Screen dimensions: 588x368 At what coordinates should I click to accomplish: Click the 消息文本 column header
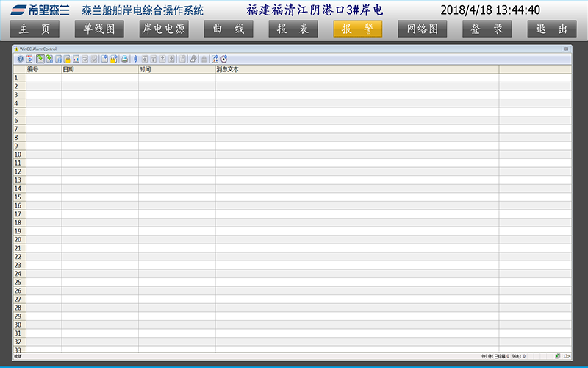[x=356, y=69]
